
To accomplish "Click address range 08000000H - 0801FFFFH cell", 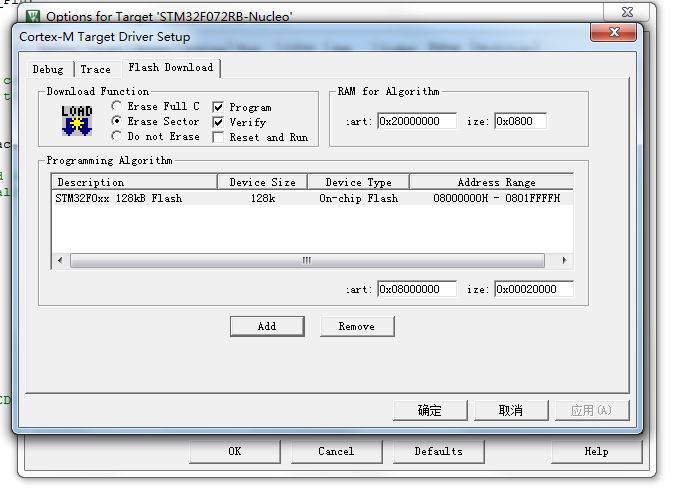I will 496,198.
